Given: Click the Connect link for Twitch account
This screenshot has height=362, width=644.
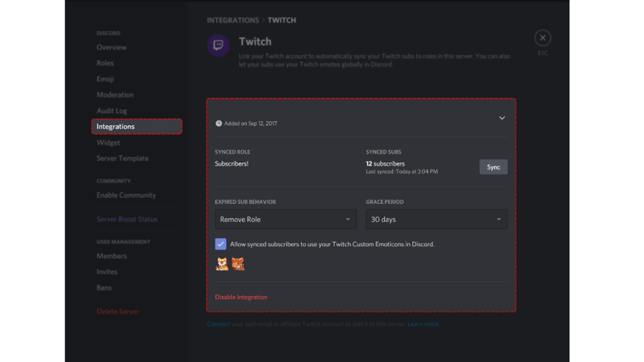Looking at the screenshot, I should (218, 324).
